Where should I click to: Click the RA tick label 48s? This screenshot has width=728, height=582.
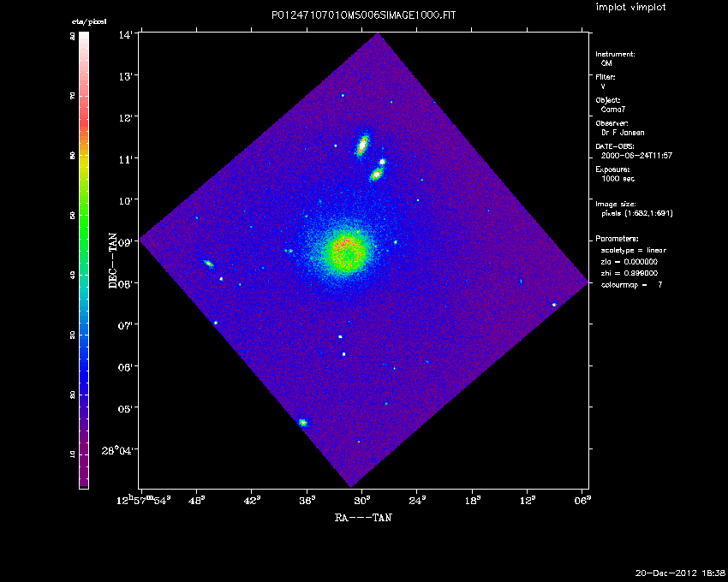pos(196,501)
